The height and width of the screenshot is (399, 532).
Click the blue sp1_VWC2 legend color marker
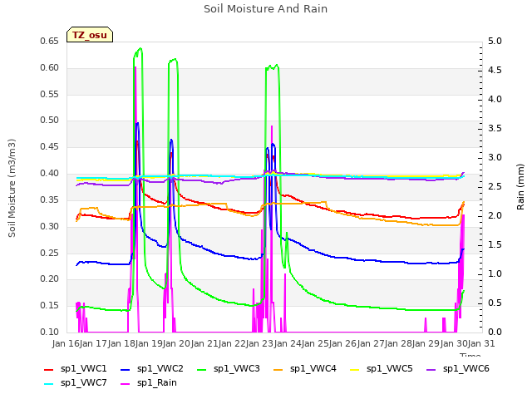126,369
